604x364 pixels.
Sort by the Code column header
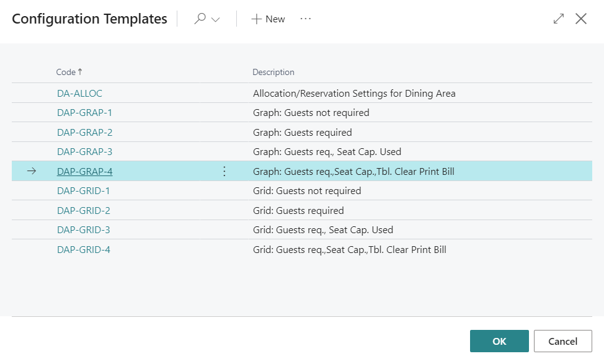point(66,73)
